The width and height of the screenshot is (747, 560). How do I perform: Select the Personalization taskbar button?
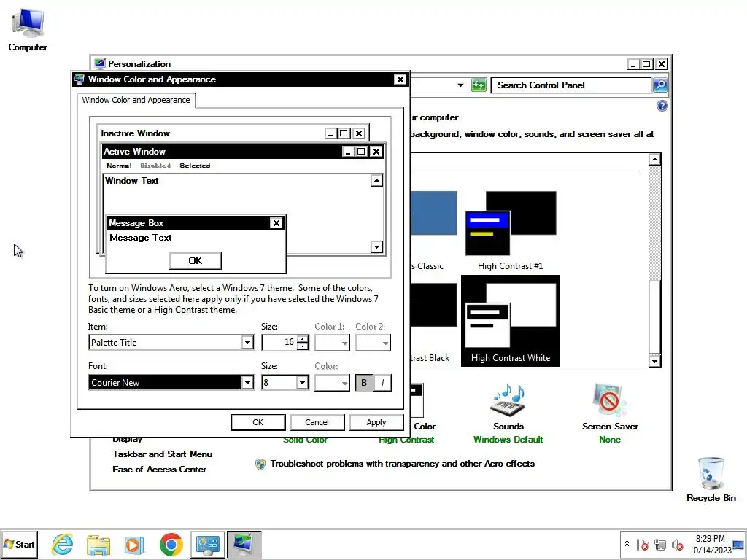click(244, 544)
